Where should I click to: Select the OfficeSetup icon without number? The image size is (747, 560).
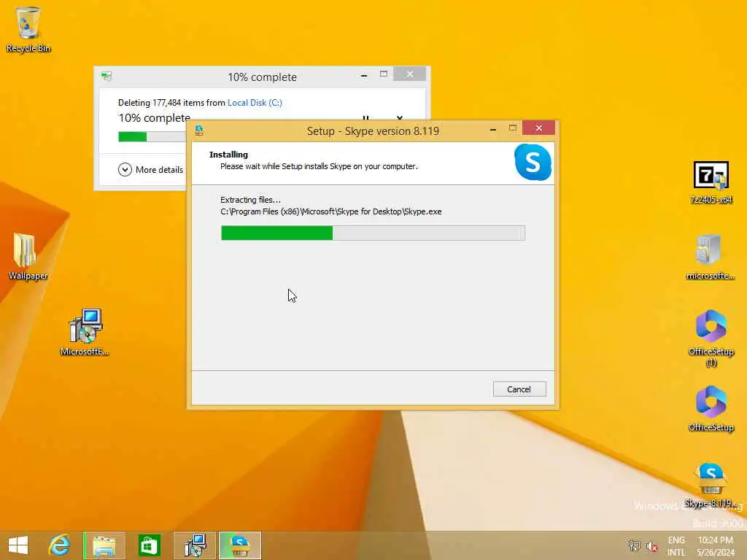tap(711, 408)
